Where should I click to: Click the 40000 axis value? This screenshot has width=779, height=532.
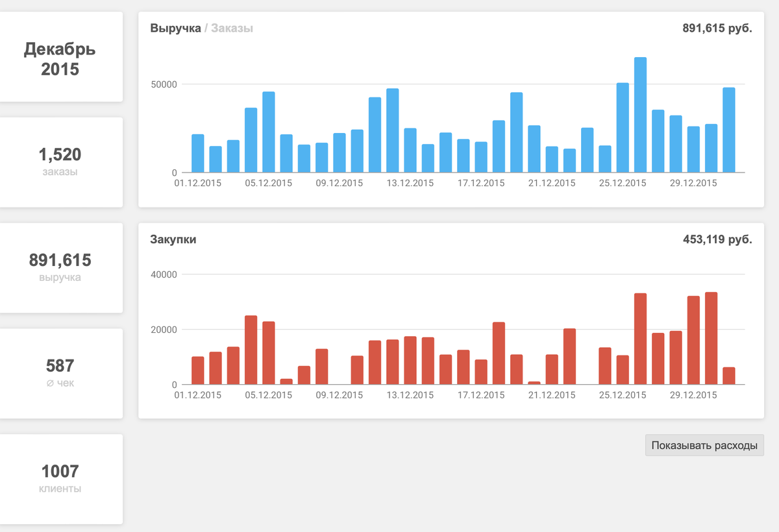click(164, 274)
